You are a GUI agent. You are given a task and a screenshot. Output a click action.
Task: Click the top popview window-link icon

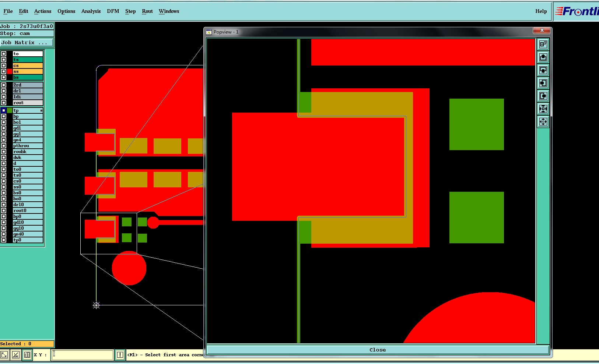543,45
